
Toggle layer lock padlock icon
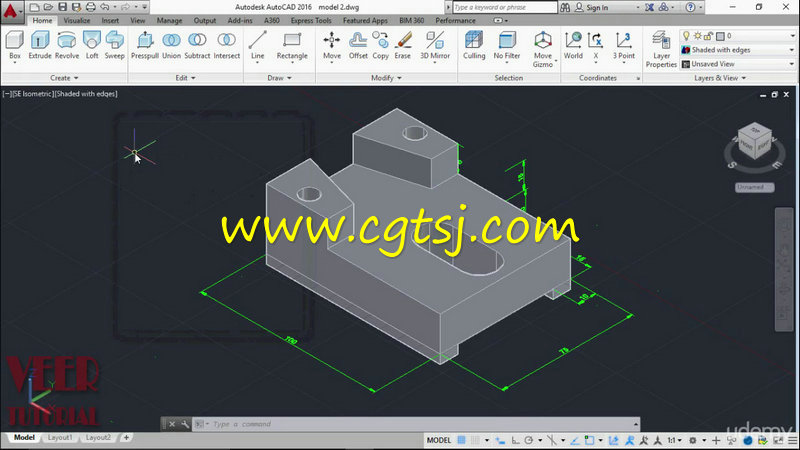[708, 36]
